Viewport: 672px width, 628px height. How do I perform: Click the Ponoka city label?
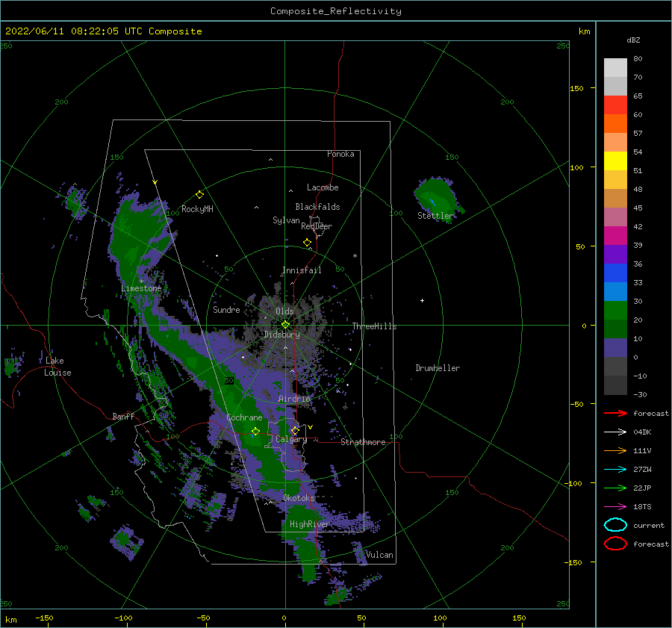340,154
